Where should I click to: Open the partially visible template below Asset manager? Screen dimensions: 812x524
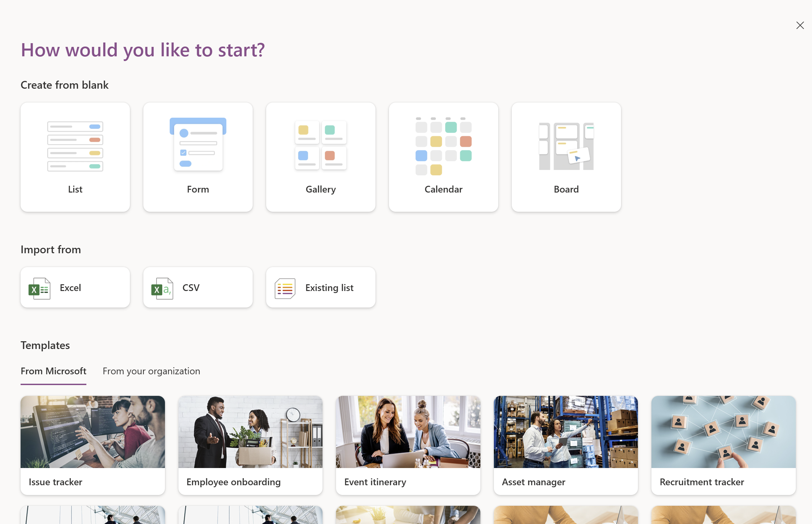tap(566, 515)
